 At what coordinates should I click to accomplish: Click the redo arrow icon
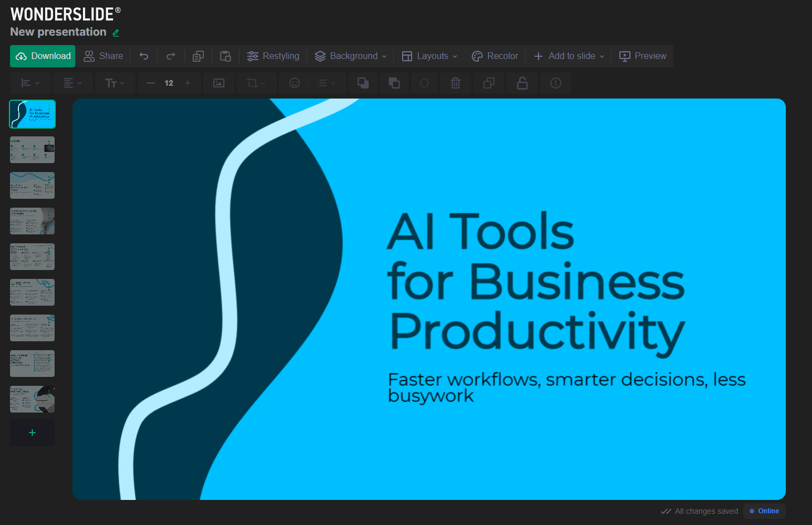[x=171, y=56]
